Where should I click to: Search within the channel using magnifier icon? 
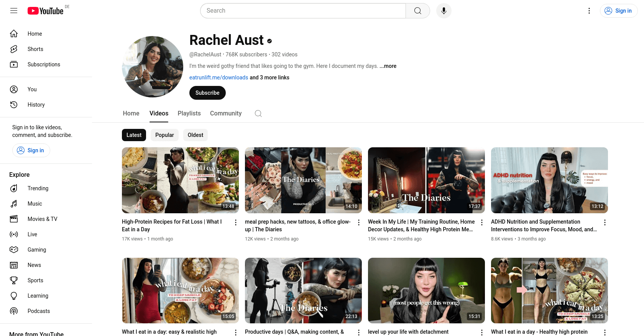(258, 114)
